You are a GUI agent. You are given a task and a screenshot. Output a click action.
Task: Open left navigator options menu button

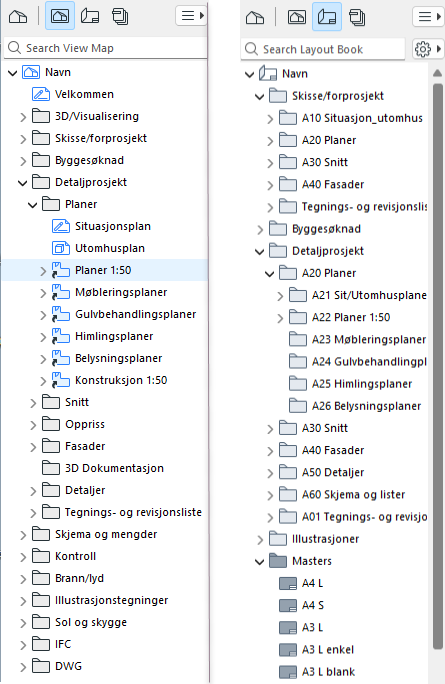191,16
